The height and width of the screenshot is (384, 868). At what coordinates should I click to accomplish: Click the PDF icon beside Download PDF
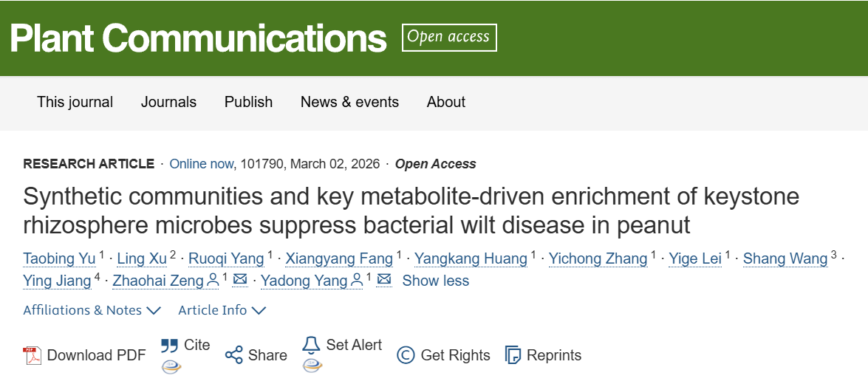coord(32,355)
